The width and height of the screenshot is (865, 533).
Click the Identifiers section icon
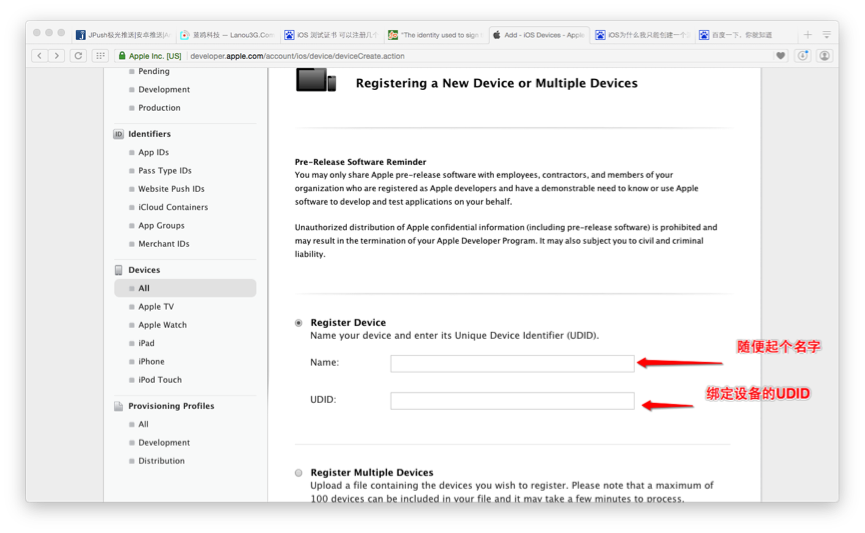[118, 134]
